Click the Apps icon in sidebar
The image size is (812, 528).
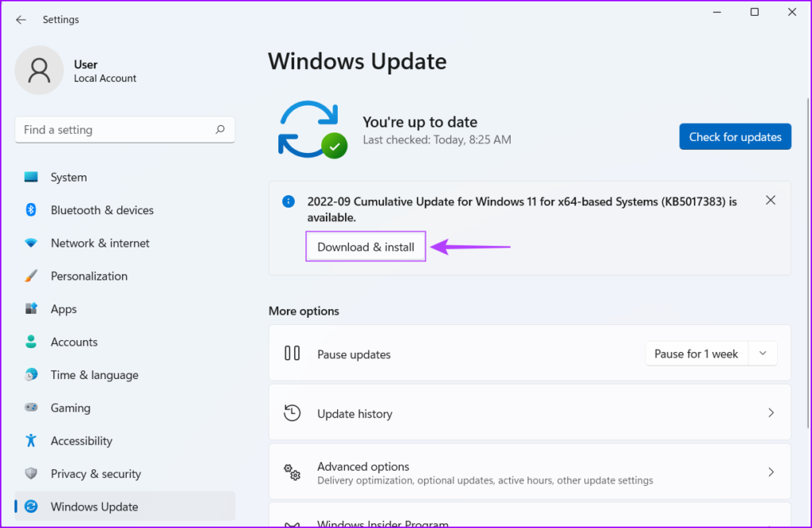click(x=31, y=309)
